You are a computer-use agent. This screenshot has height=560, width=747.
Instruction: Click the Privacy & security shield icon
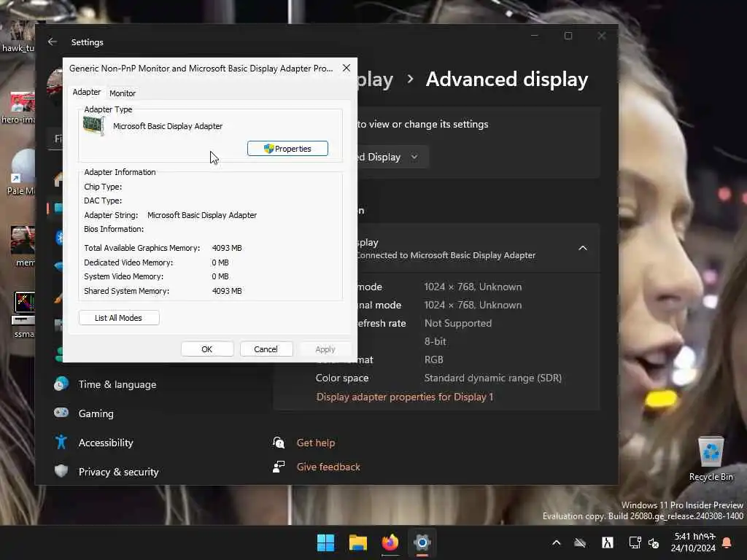(61, 472)
